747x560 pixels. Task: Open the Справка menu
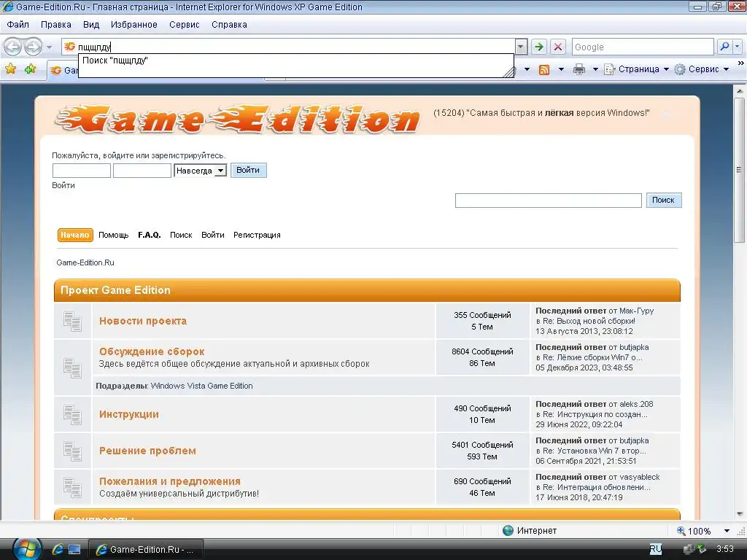tap(229, 25)
